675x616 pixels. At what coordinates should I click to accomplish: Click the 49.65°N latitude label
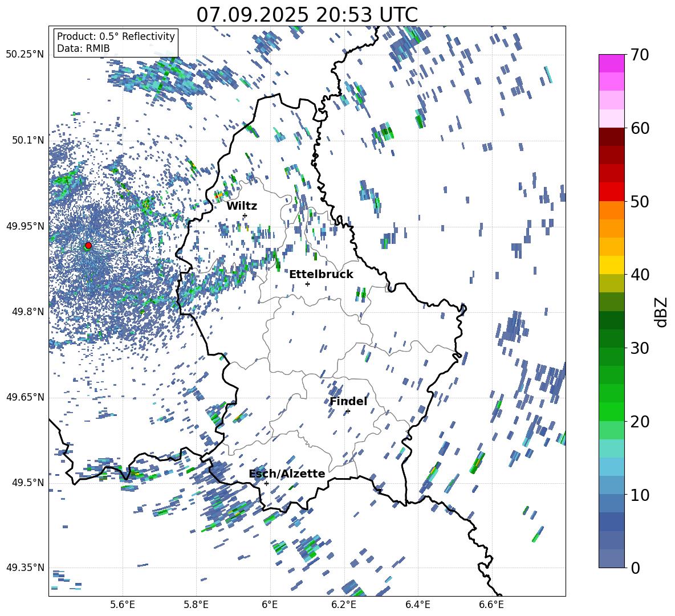coord(25,397)
